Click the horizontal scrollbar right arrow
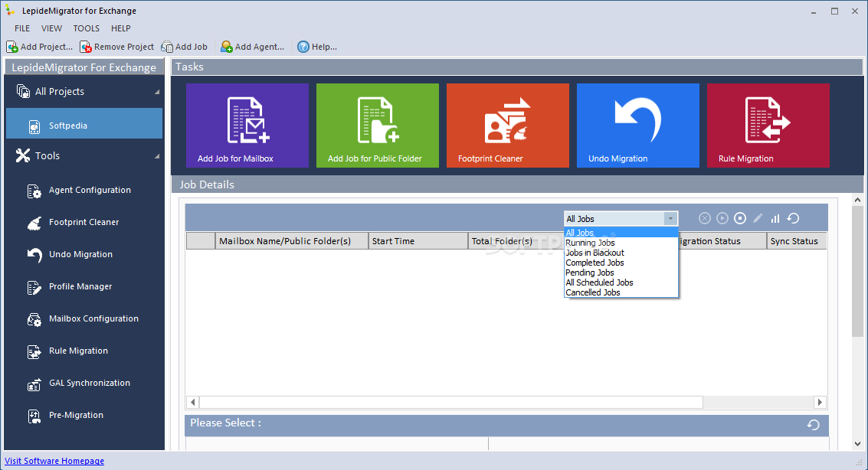Image resolution: width=868 pixels, height=470 pixels. pyautogui.click(x=820, y=402)
